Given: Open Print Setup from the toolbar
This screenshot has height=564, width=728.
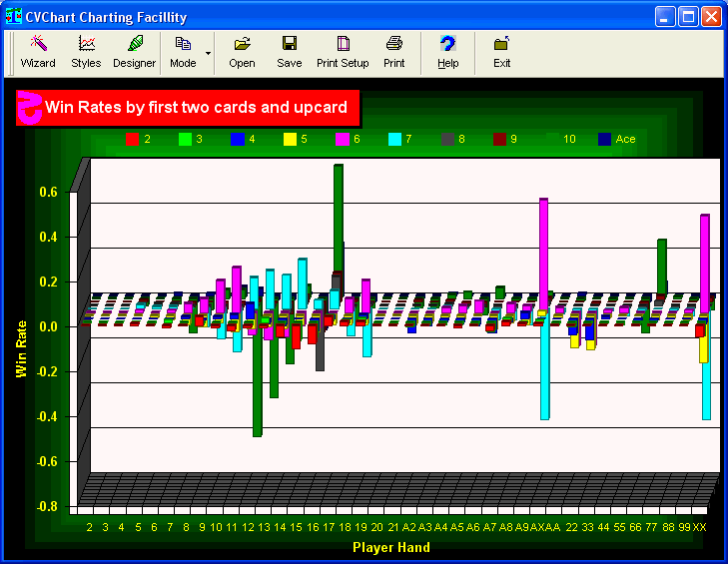Looking at the screenshot, I should click(343, 52).
